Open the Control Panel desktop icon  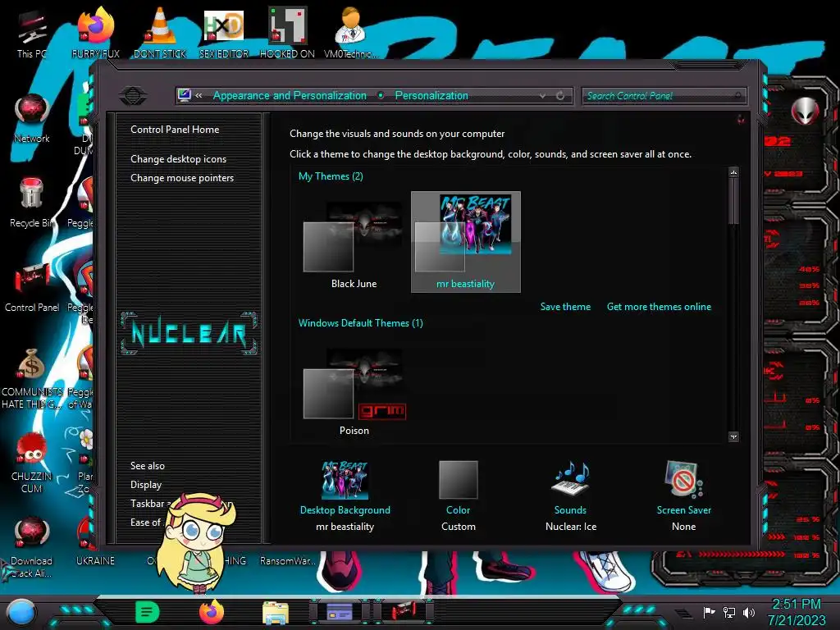tap(32, 287)
